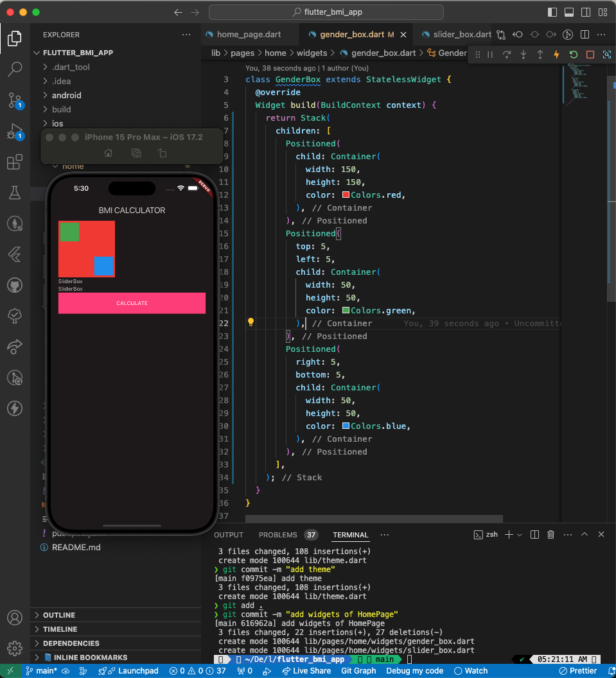Screen dimensions: 616x678
Task: Restart the debug session
Action: 573,55
